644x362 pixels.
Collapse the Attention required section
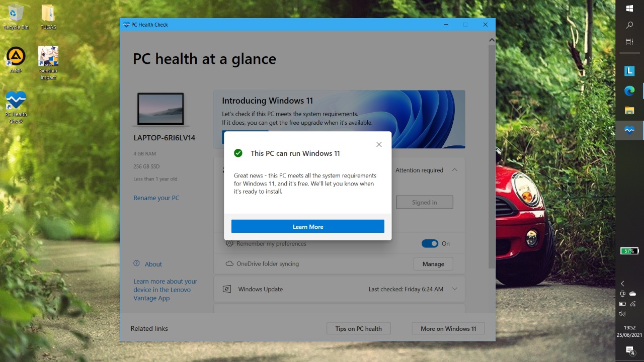[x=454, y=170]
